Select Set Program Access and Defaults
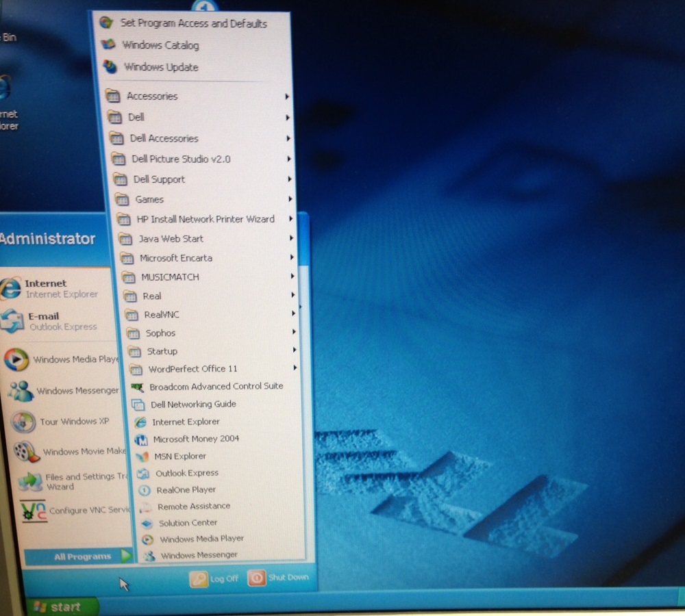The height and width of the screenshot is (616, 685). tap(193, 23)
